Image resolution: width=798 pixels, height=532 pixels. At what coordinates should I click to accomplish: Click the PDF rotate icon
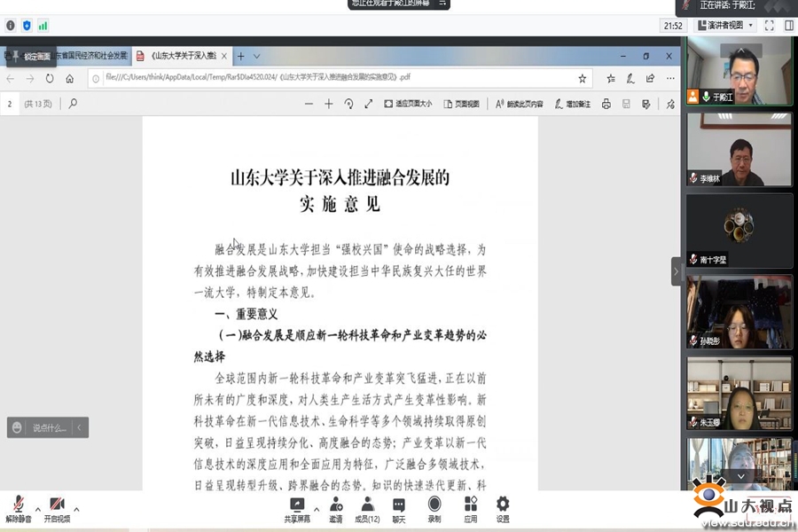click(x=348, y=104)
